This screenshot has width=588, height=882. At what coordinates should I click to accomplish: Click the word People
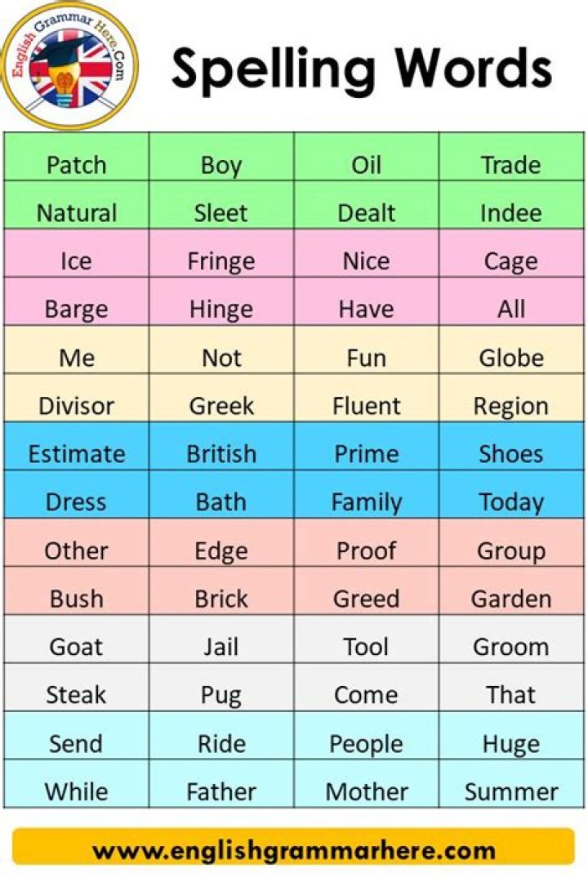[367, 743]
